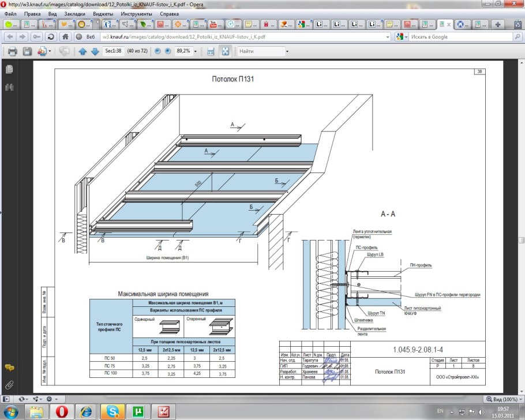Go to browser home page

pyautogui.click(x=65, y=36)
